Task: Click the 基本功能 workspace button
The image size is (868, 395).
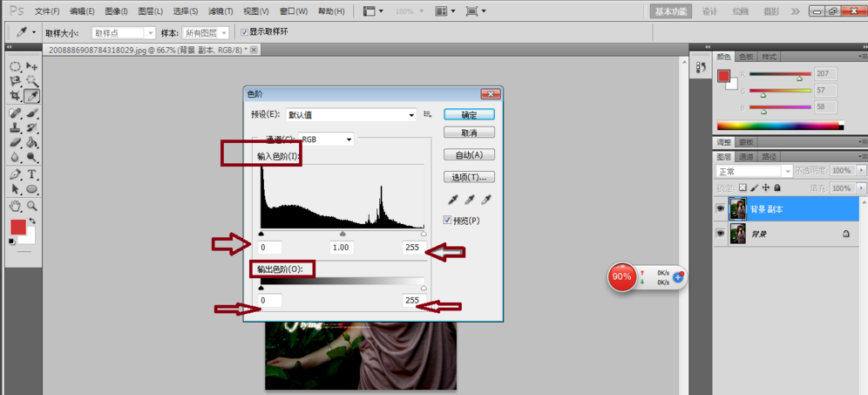Action: click(x=670, y=11)
